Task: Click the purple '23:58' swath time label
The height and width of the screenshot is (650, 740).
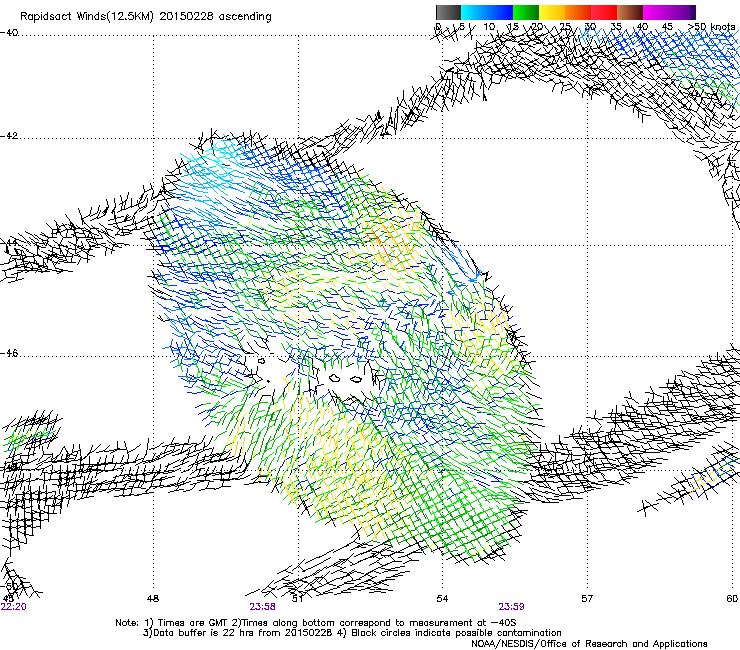Action: click(x=262, y=607)
